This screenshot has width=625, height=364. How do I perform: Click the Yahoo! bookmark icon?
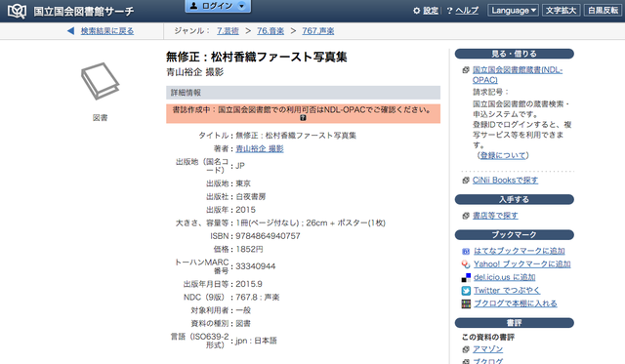pyautogui.click(x=466, y=264)
